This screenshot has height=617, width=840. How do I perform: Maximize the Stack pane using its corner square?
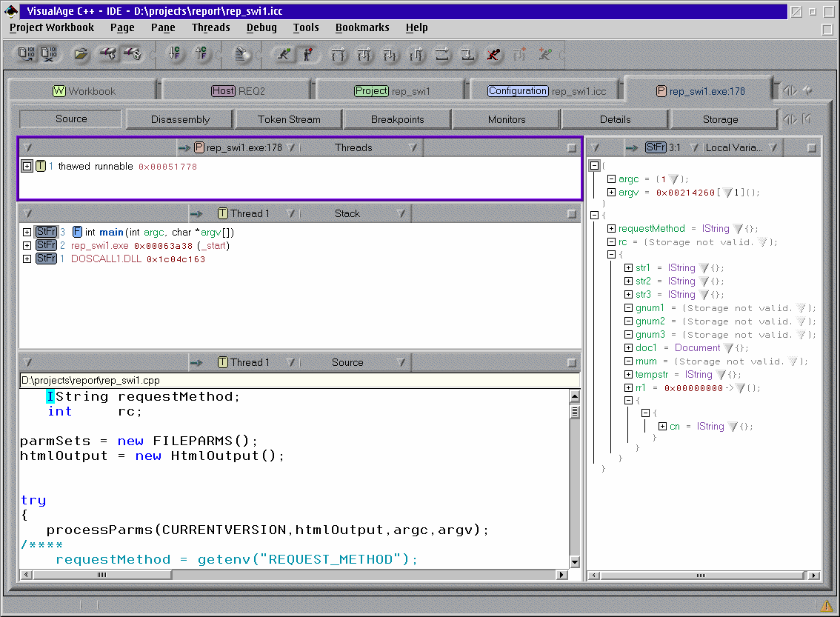[572, 214]
